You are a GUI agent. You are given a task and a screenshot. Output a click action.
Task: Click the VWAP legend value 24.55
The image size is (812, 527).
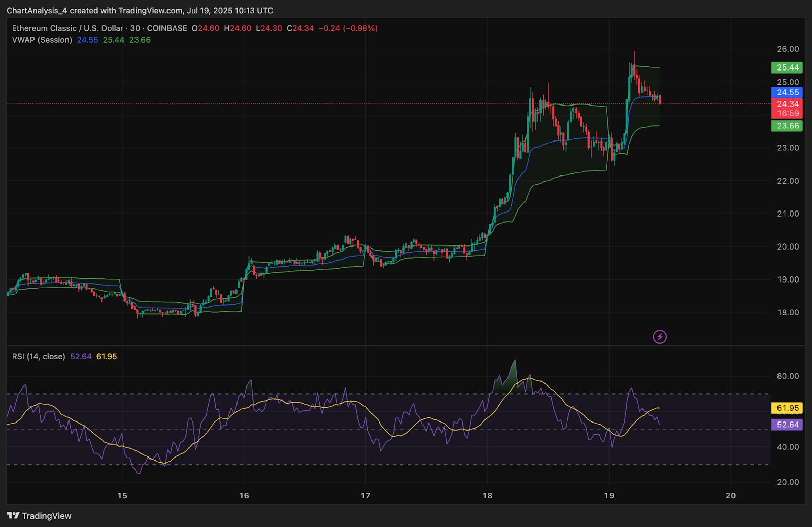coord(88,40)
